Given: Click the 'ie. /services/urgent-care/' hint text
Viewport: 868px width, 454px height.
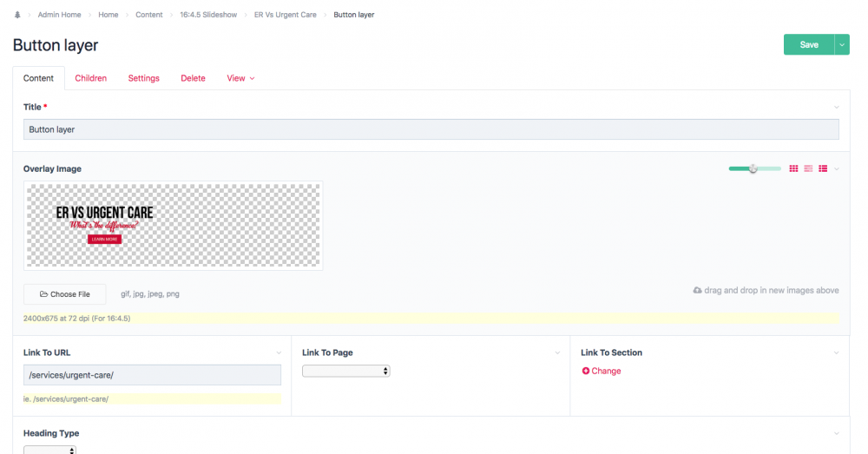Looking at the screenshot, I should pos(66,398).
